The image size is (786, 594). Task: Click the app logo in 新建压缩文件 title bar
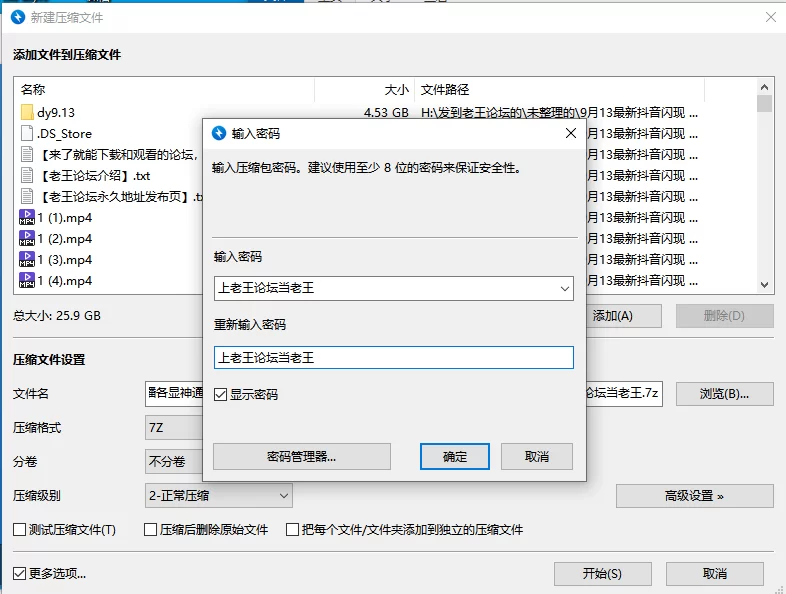pyautogui.click(x=18, y=18)
